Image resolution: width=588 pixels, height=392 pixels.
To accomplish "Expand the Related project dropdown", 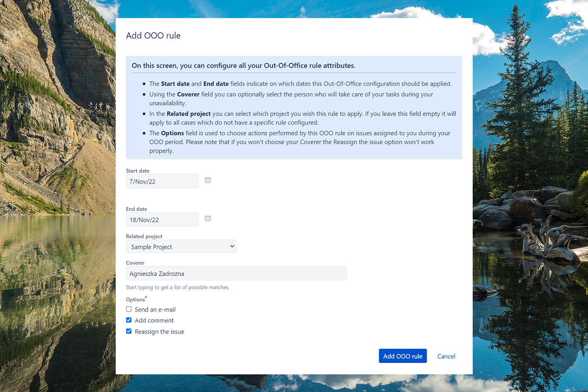I will coord(181,247).
